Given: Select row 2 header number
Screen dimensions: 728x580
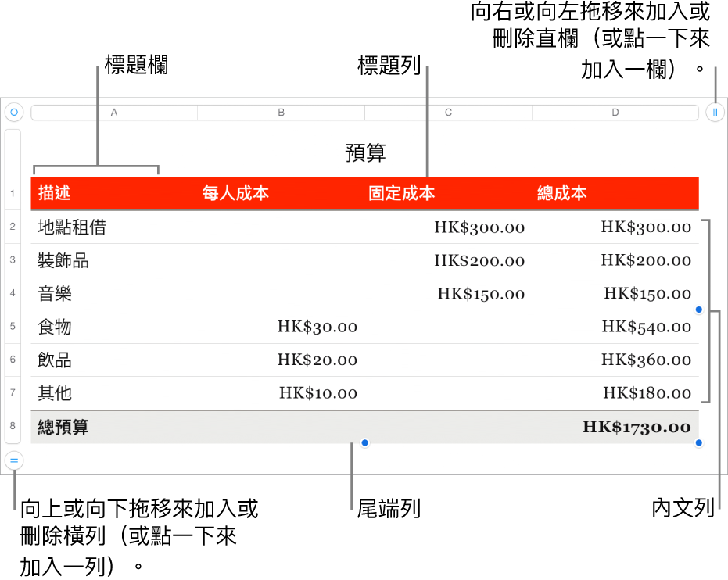Looking at the screenshot, I should tap(13, 227).
